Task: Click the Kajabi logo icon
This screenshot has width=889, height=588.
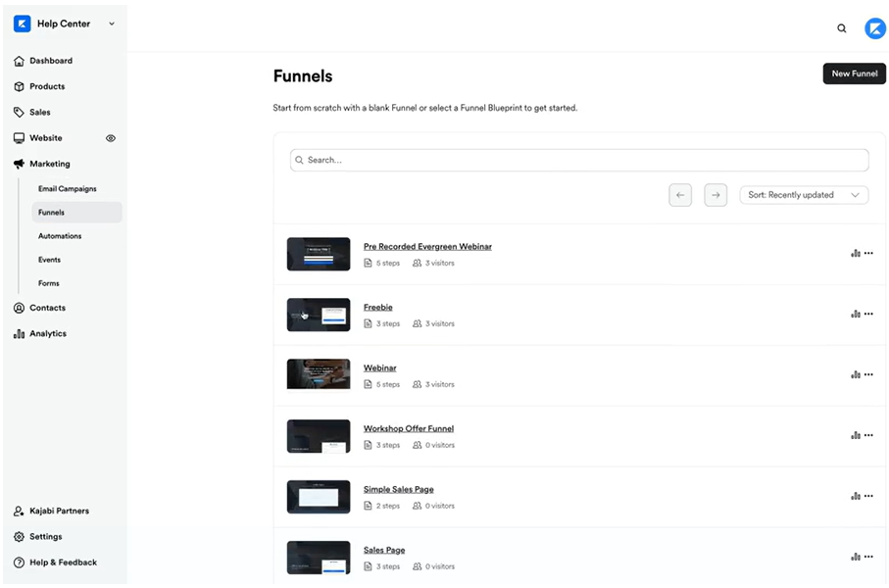Action: [x=22, y=24]
